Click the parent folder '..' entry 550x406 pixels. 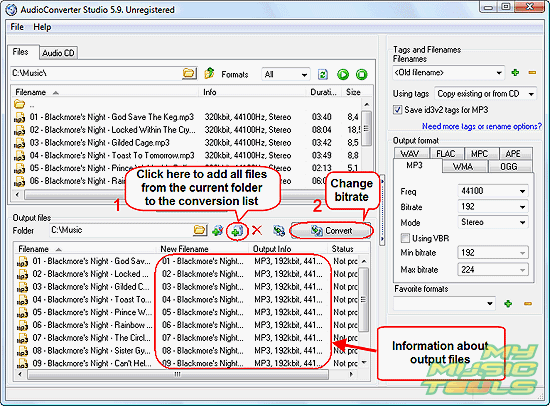(x=32, y=105)
